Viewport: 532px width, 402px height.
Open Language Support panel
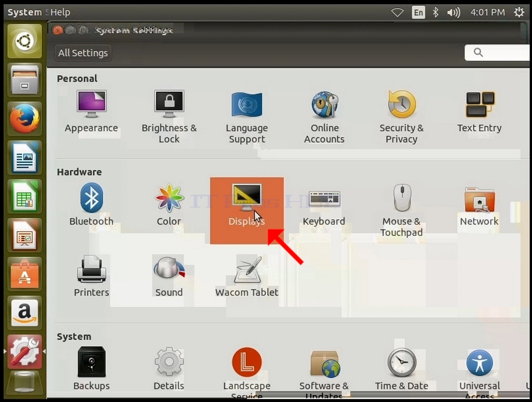point(247,118)
